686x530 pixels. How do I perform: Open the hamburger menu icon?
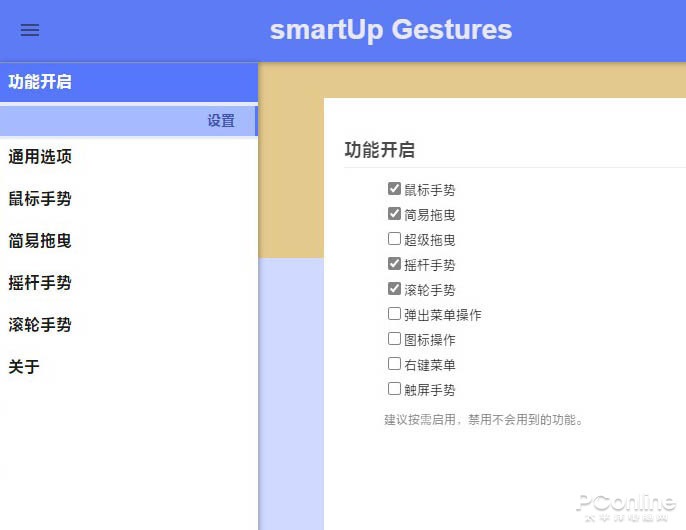point(30,30)
